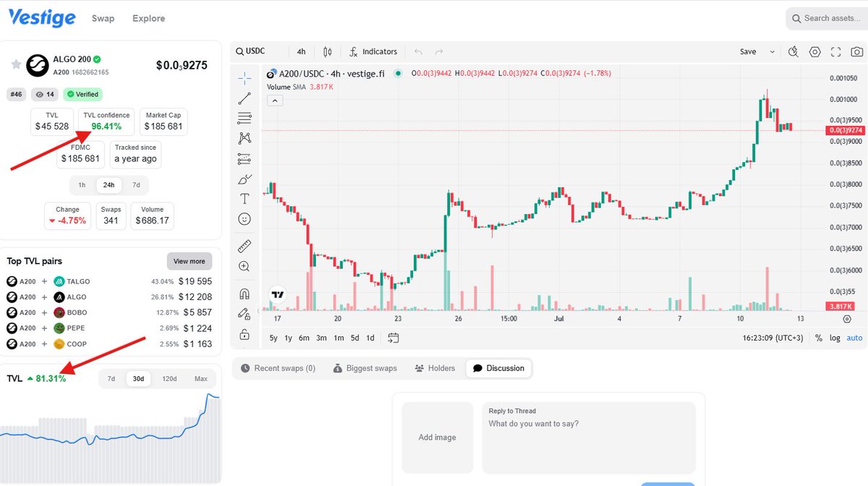This screenshot has height=486, width=868.
Task: Favorite ALGO 200 with the star icon
Action: click(x=15, y=64)
